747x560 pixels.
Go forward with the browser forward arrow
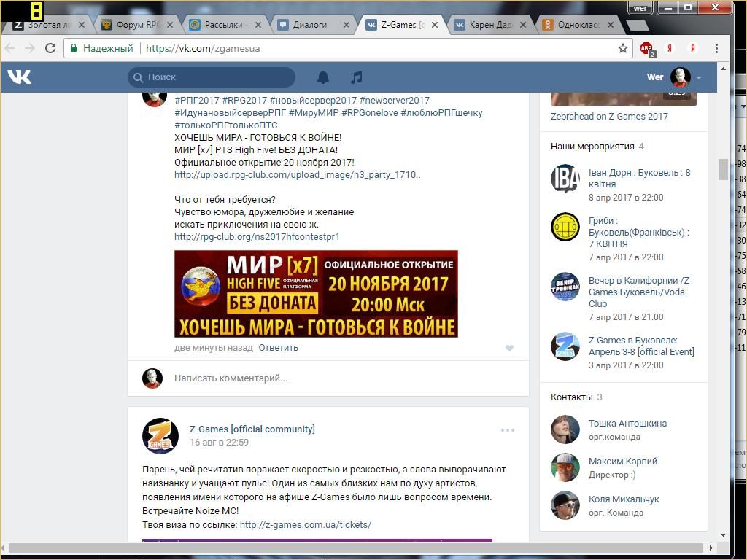point(30,48)
